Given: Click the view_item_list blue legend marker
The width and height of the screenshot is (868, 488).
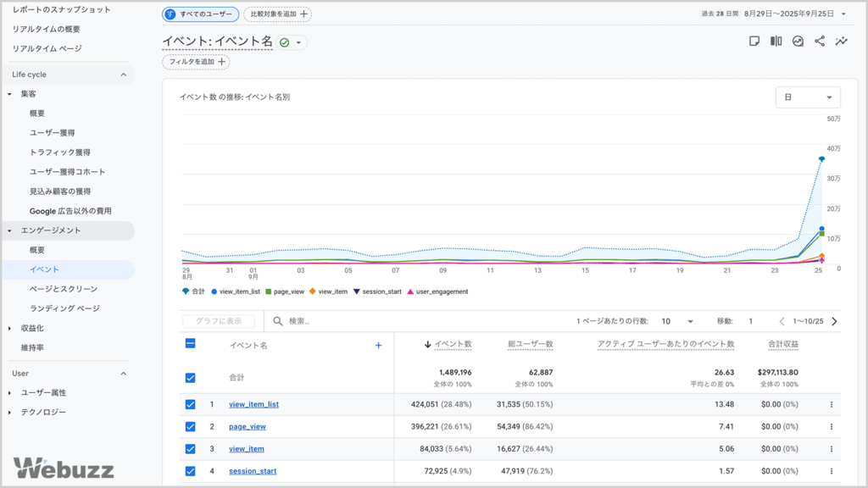Looking at the screenshot, I should coord(214,291).
